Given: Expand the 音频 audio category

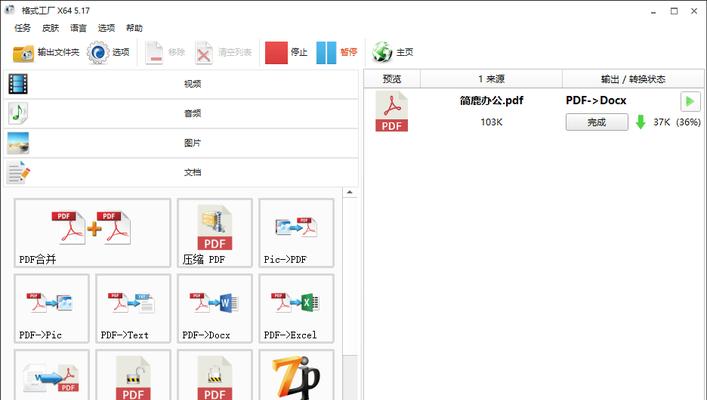Looking at the screenshot, I should click(x=181, y=113).
